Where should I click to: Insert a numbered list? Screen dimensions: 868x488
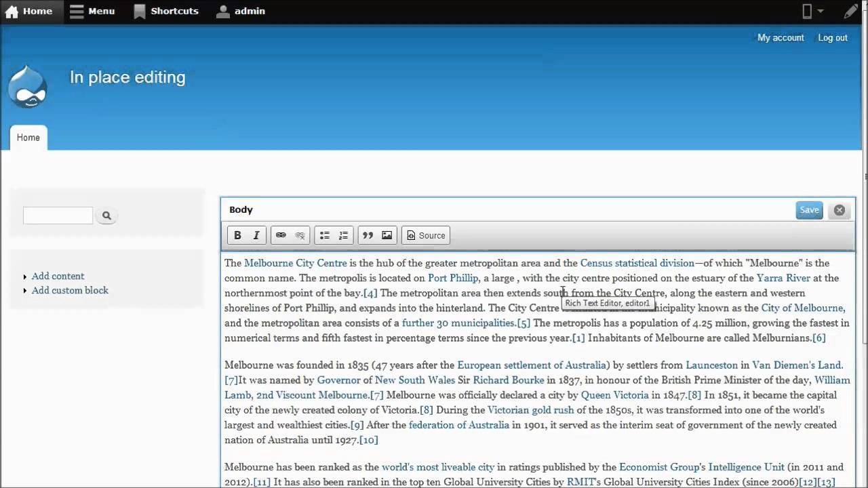point(343,235)
